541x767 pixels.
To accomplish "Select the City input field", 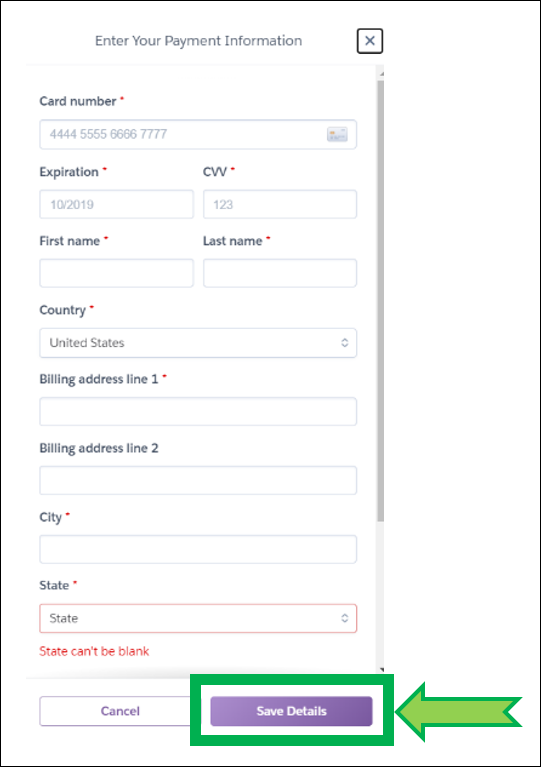I will click(198, 549).
